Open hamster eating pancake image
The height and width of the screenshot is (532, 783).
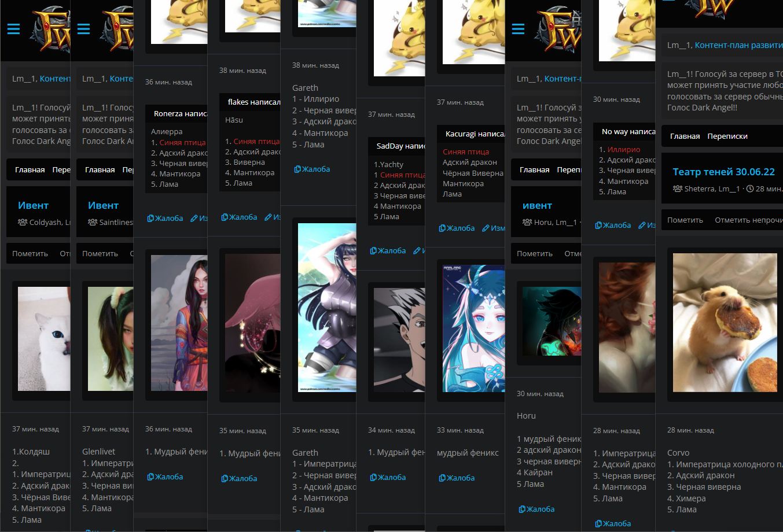pyautogui.click(x=725, y=323)
